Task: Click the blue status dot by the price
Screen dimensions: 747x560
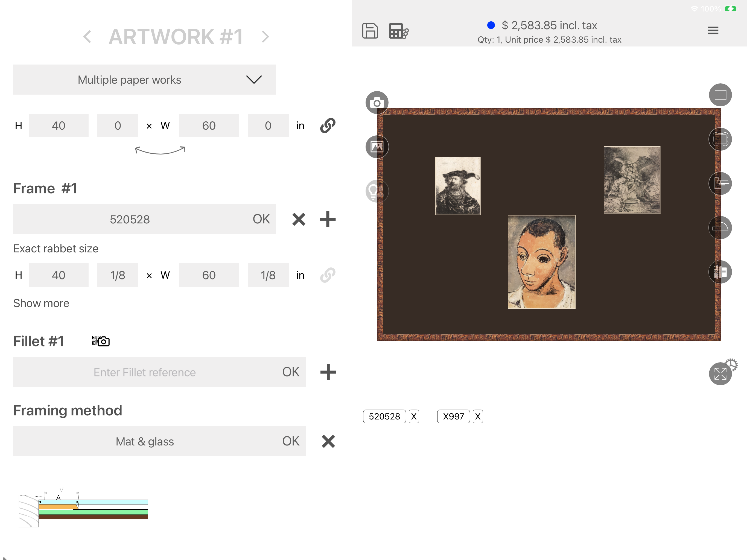Action: point(491,25)
